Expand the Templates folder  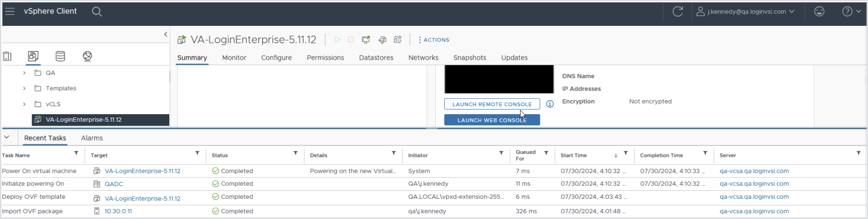tap(24, 88)
